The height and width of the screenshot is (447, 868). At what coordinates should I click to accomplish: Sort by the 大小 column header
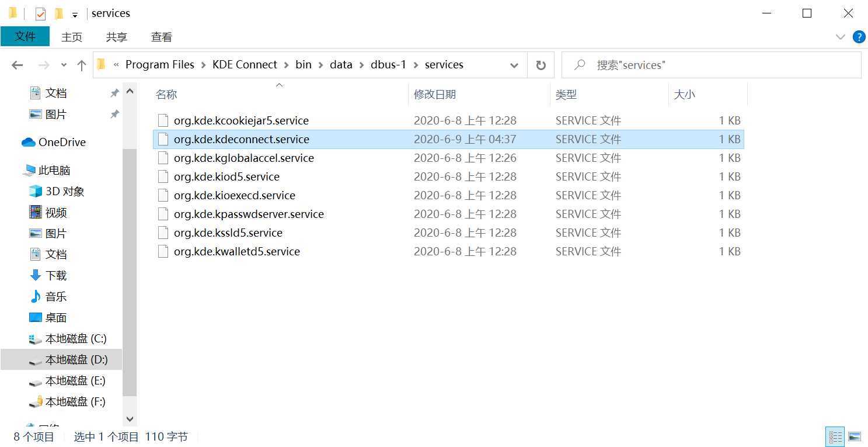pyautogui.click(x=707, y=94)
